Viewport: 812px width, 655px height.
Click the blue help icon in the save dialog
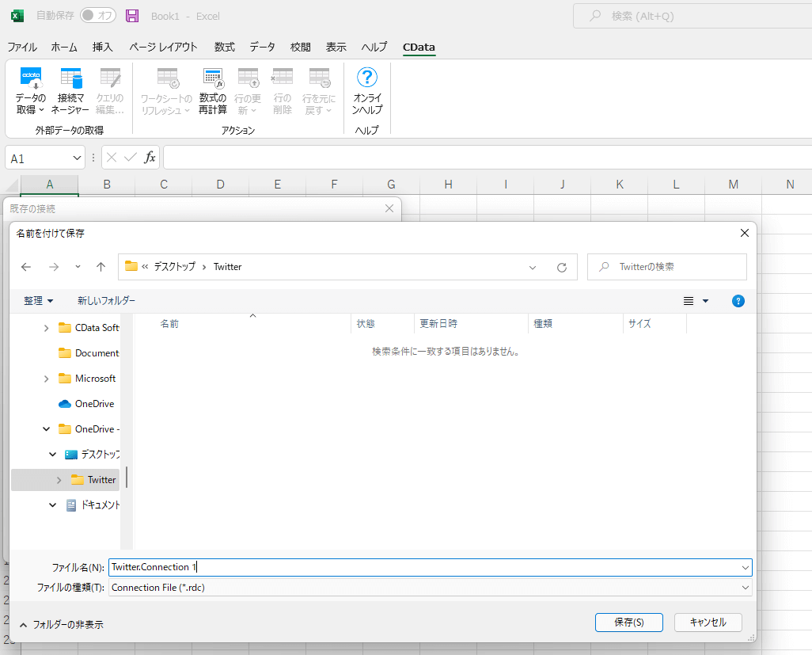tap(738, 301)
